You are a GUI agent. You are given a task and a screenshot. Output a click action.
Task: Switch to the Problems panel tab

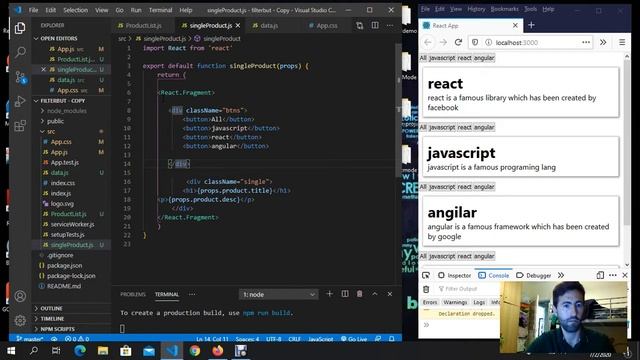[x=133, y=294]
